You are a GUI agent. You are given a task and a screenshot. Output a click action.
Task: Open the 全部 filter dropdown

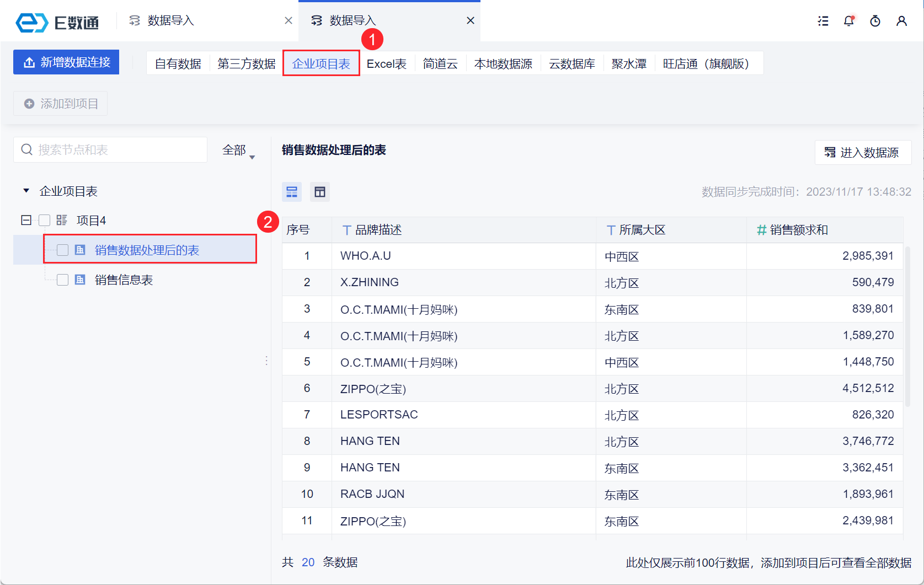[239, 150]
